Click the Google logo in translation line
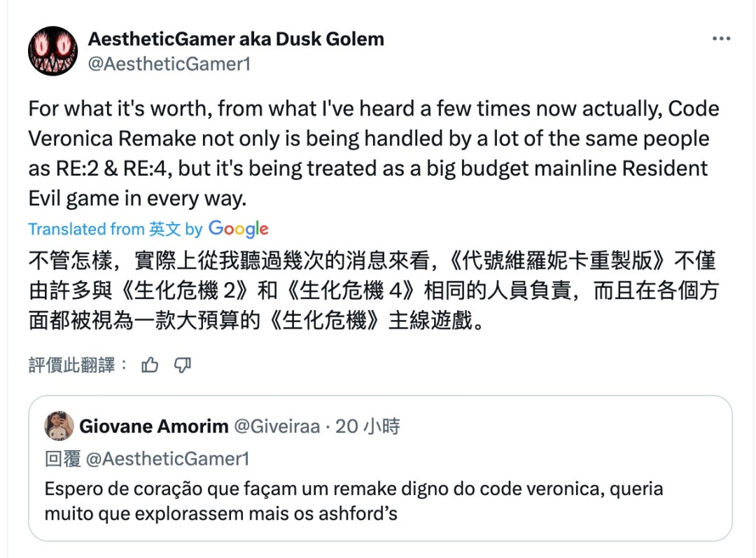 (239, 229)
